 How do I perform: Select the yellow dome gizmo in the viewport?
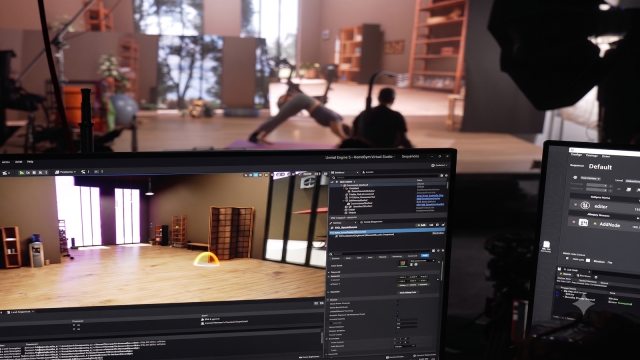coord(206,259)
